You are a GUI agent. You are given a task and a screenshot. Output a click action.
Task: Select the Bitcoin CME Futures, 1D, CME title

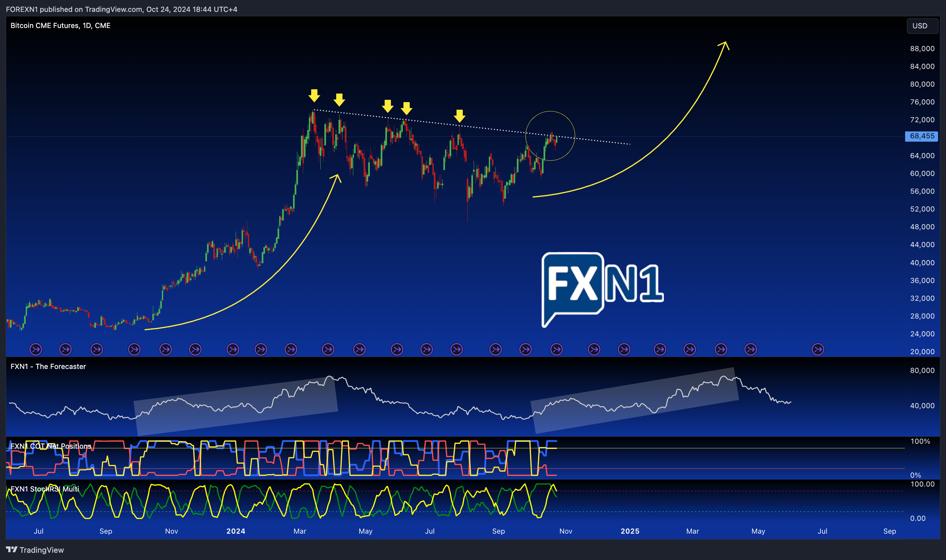[60, 26]
